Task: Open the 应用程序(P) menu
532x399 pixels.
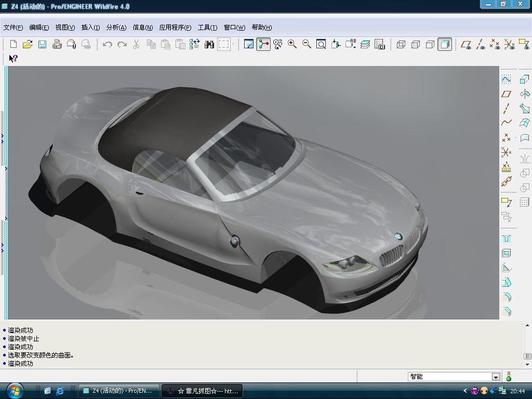Action: pos(176,28)
